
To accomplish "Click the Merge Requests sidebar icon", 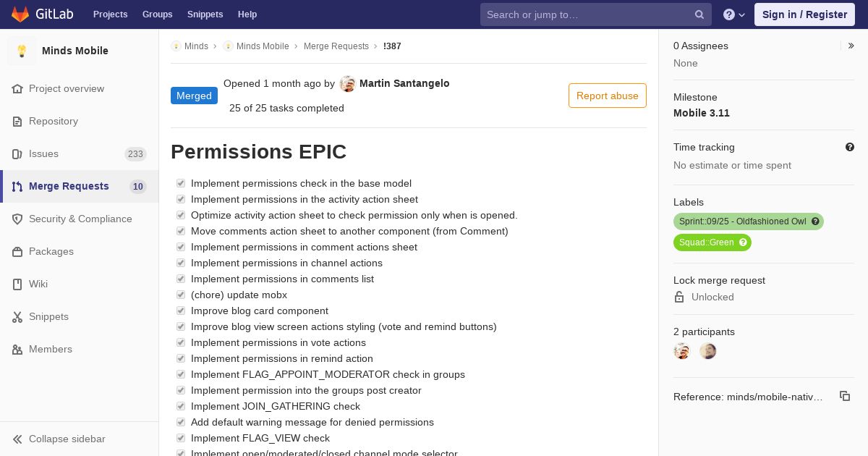I will [17, 186].
